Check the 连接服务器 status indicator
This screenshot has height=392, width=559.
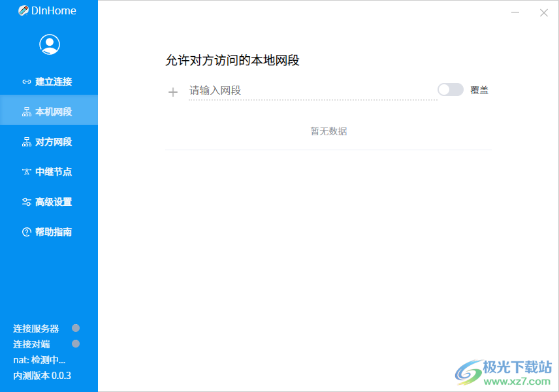(76, 328)
